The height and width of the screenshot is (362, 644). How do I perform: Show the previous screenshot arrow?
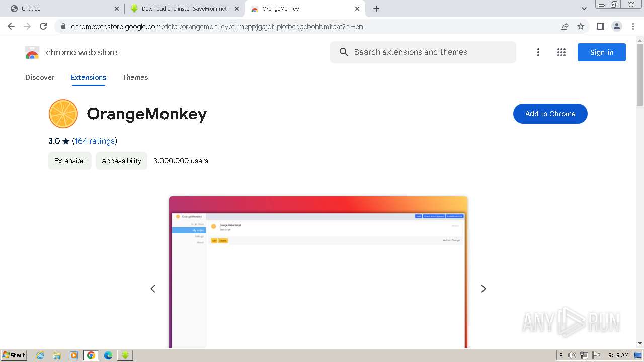153,289
